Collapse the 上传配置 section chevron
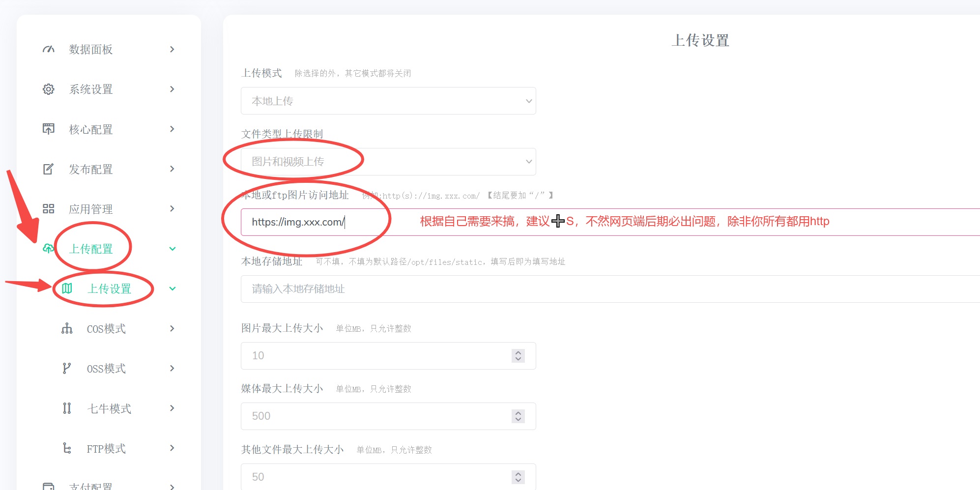Viewport: 980px width, 490px height. click(172, 248)
